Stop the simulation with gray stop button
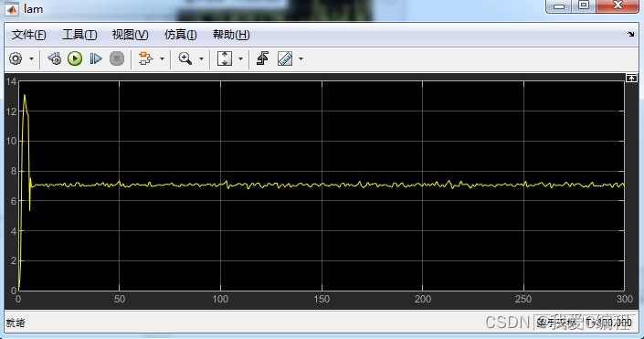The image size is (644, 339). point(117,58)
